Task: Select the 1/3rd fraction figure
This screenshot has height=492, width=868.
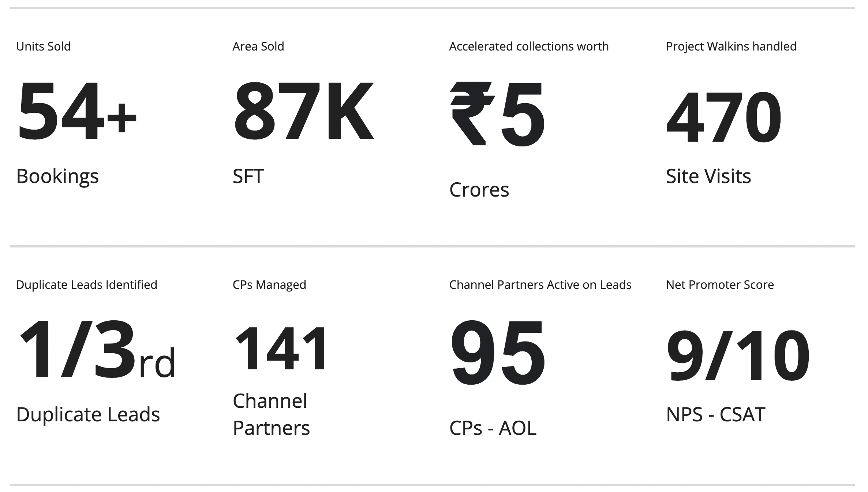Action: tap(97, 350)
